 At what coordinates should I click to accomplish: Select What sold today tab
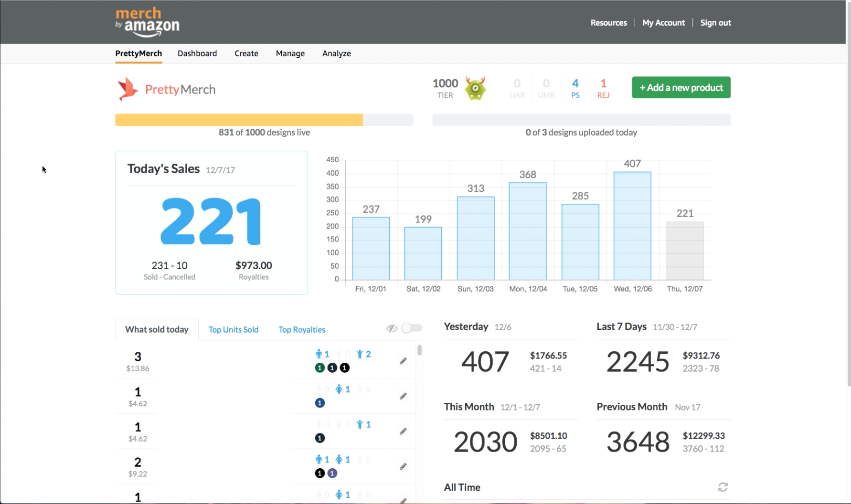click(x=157, y=329)
